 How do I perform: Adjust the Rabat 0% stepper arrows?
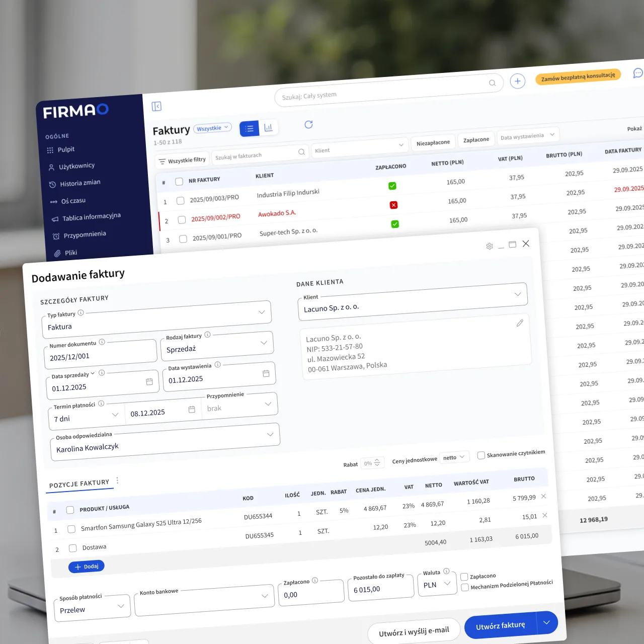pyautogui.click(x=377, y=462)
